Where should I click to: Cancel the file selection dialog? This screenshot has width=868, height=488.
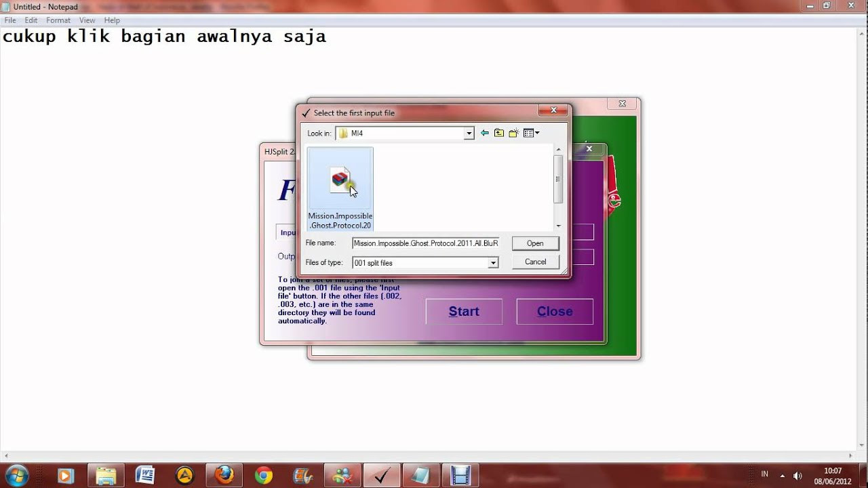pyautogui.click(x=535, y=262)
